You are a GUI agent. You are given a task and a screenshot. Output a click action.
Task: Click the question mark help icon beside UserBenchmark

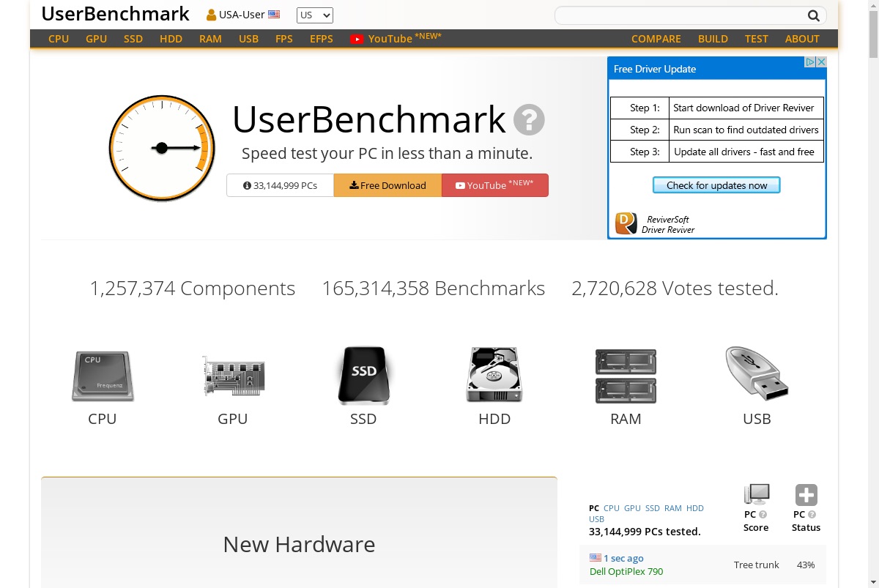coord(529,119)
